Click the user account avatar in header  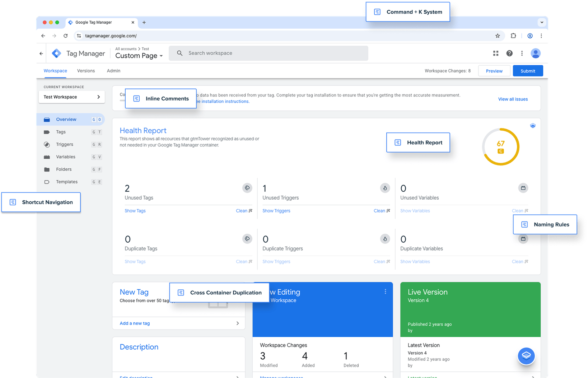536,53
